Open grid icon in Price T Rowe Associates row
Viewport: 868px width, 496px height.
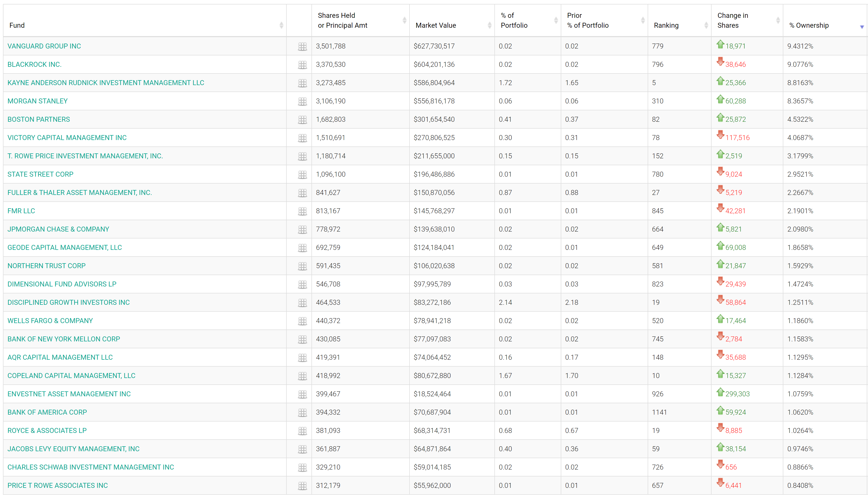tap(302, 486)
